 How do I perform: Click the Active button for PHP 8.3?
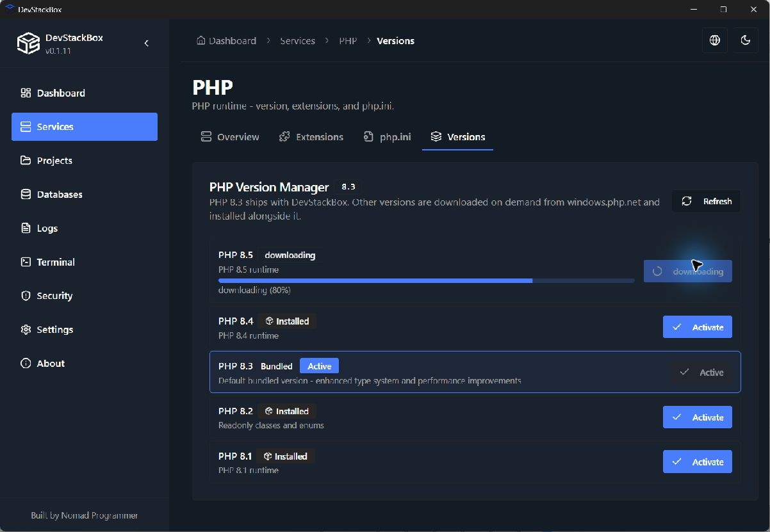tap(701, 372)
